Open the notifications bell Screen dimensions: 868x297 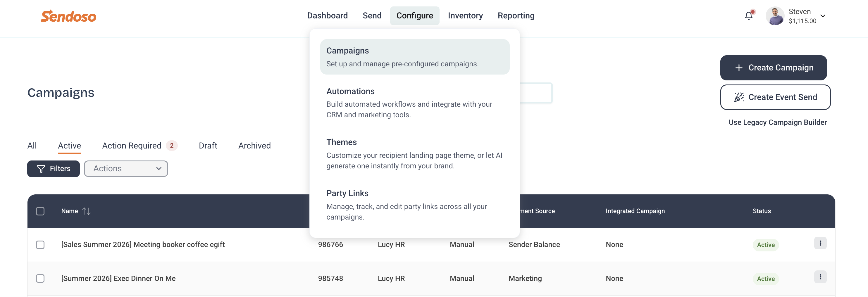click(749, 16)
